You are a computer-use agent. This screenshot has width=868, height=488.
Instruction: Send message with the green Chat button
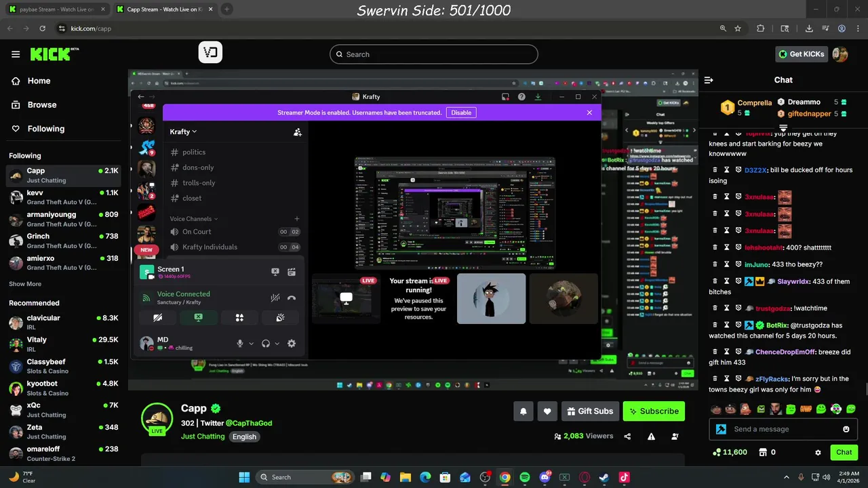point(844,452)
